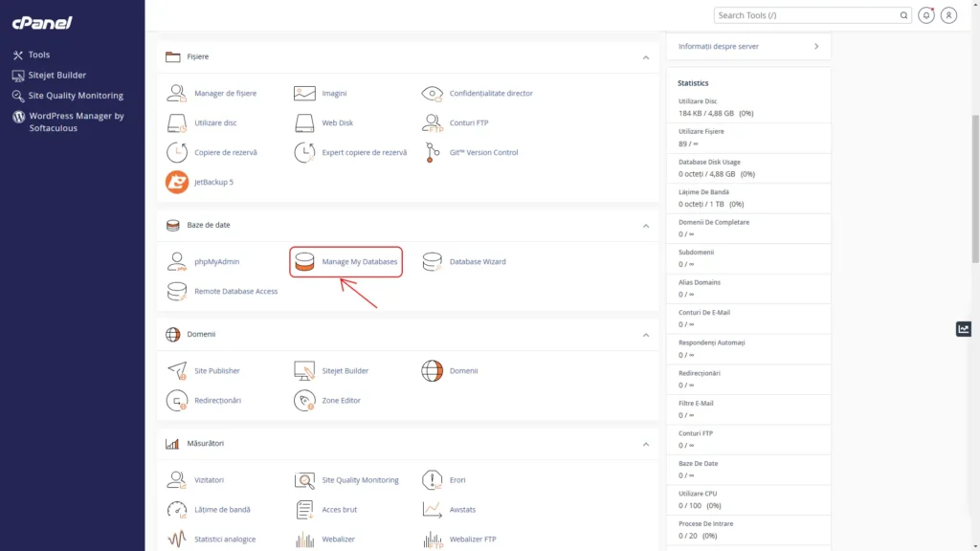Open Acces brut icon
This screenshot has height=551, width=980.
[x=304, y=510]
